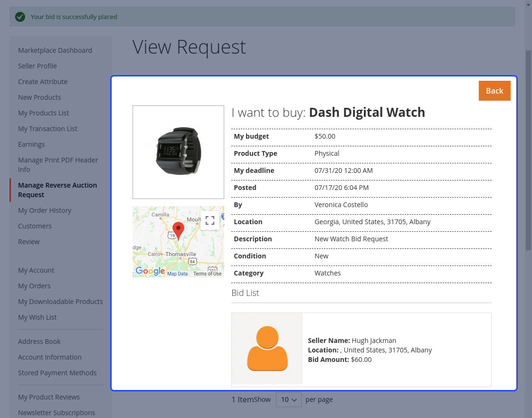Go to Seller Profile
The image size is (532, 418).
coord(38,66)
